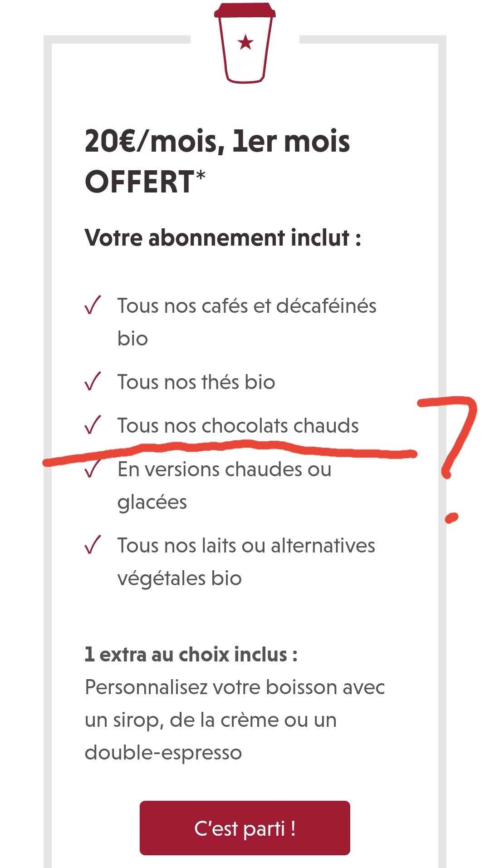Click "Tous nos cafés et décaféinés bio" text
Screen dimensions: 490x868
click(247, 322)
